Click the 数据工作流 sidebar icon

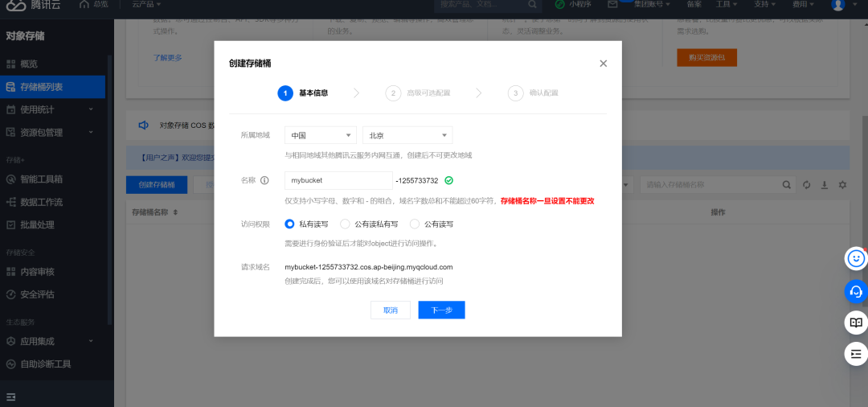tap(10, 202)
